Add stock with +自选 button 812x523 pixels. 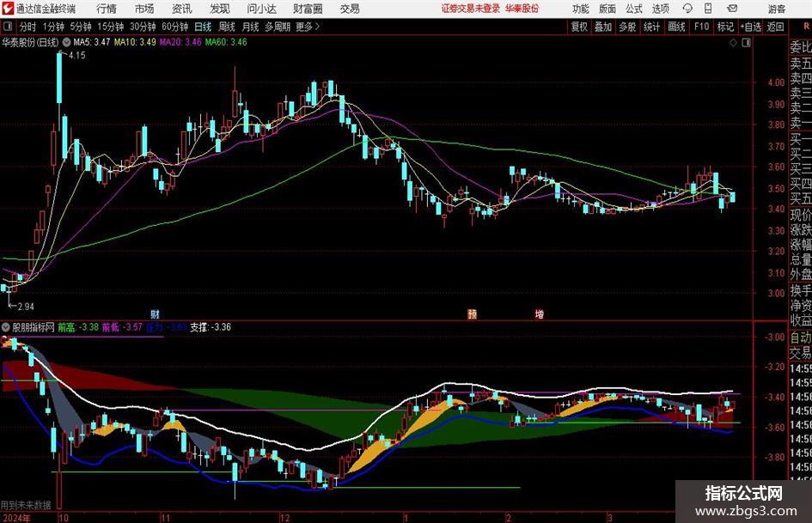750,27
